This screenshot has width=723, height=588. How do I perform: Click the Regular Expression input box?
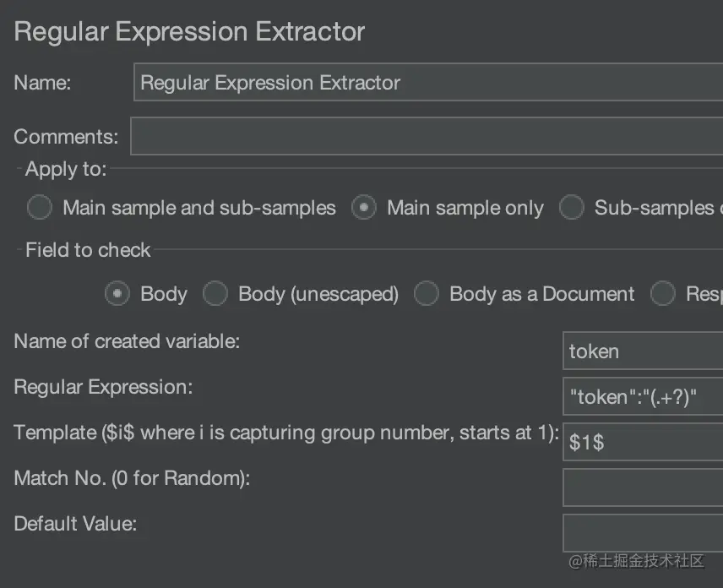tap(642, 397)
